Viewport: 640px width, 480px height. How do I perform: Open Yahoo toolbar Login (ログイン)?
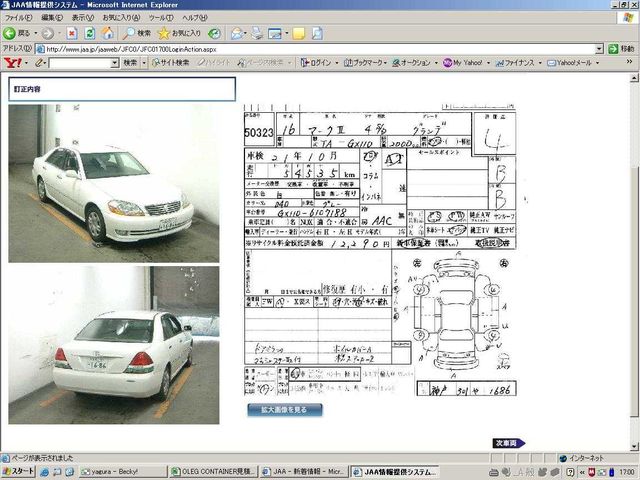point(316,63)
